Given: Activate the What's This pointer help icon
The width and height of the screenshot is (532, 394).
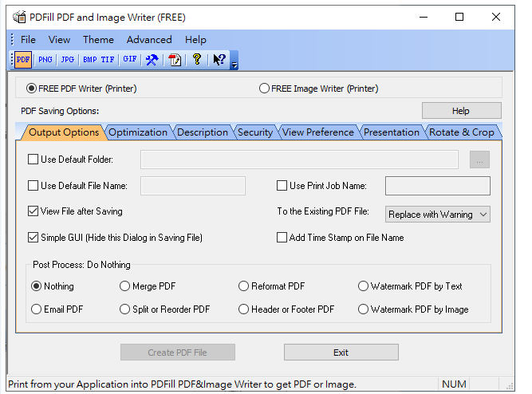Looking at the screenshot, I should point(219,60).
